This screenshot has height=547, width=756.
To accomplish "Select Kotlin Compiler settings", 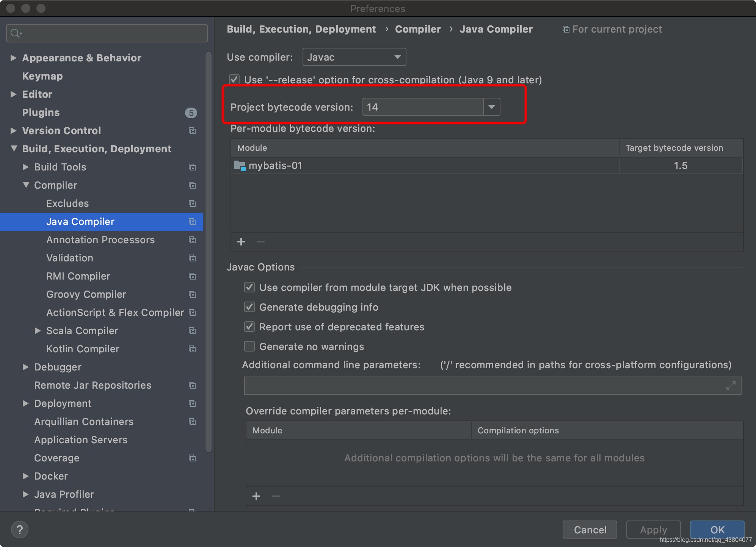I will 83,349.
